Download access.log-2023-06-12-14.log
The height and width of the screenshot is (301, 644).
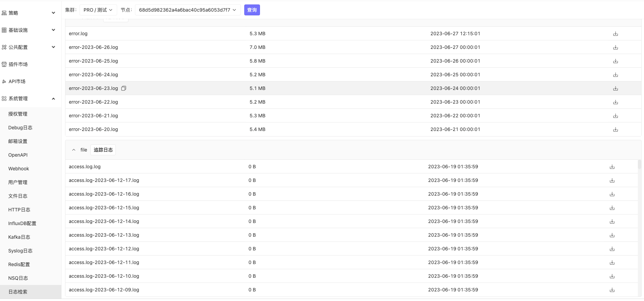click(612, 221)
